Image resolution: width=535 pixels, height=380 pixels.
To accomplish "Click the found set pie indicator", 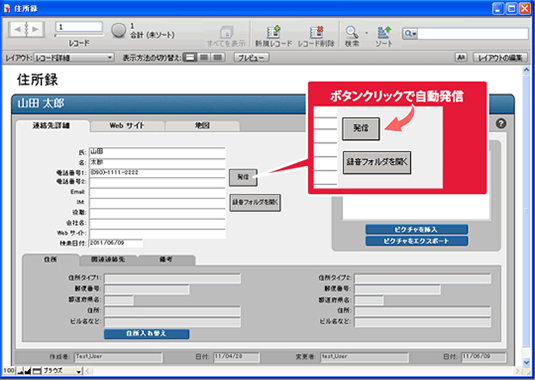I will coord(118,30).
